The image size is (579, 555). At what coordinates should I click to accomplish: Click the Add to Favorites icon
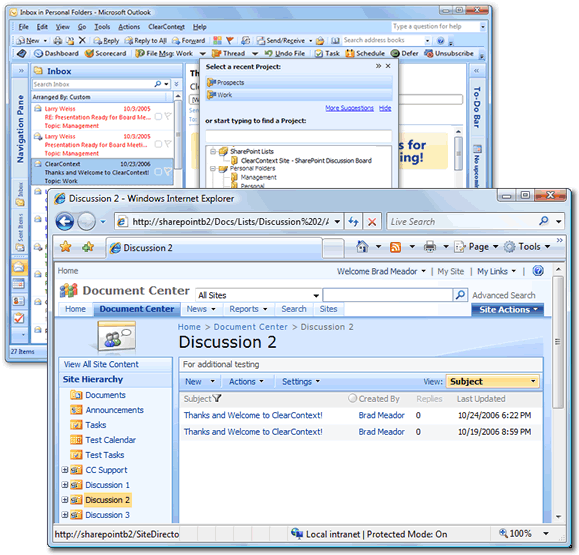click(x=88, y=247)
